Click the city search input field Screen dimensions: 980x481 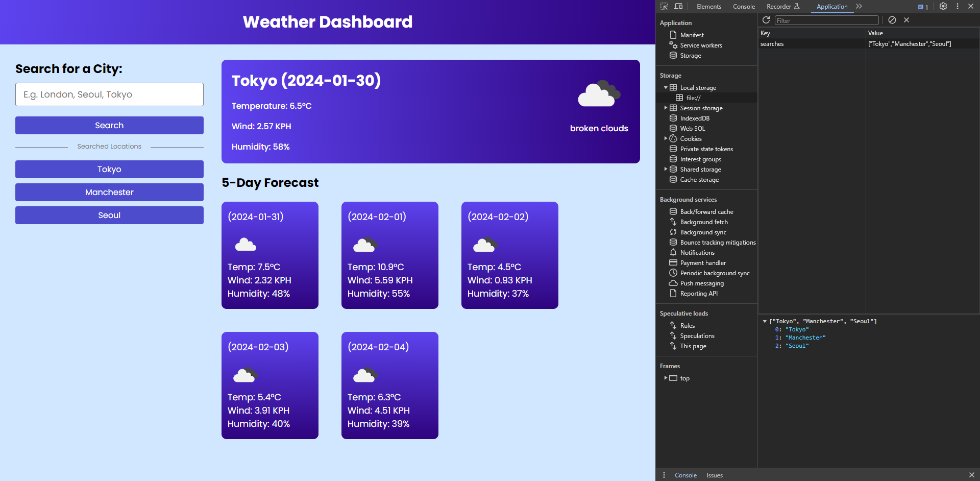click(x=109, y=94)
